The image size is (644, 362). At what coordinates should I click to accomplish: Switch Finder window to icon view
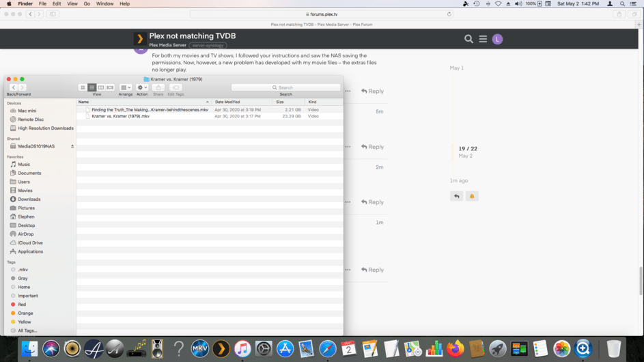[83, 87]
